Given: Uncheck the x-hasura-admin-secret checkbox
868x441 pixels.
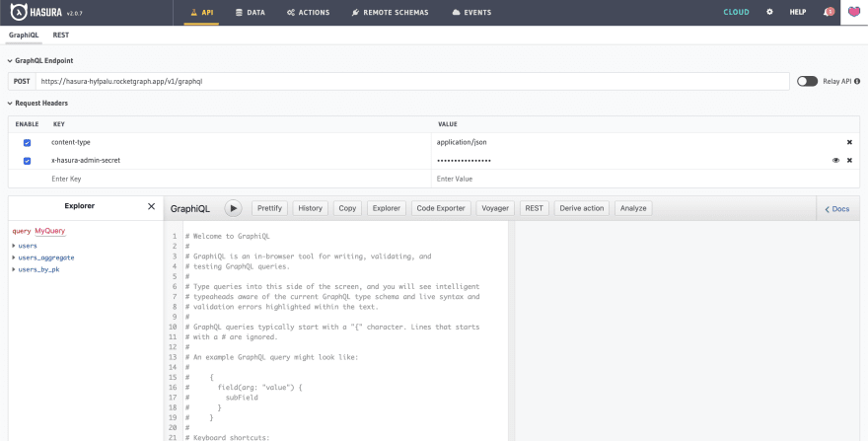Looking at the screenshot, I should (x=28, y=161).
